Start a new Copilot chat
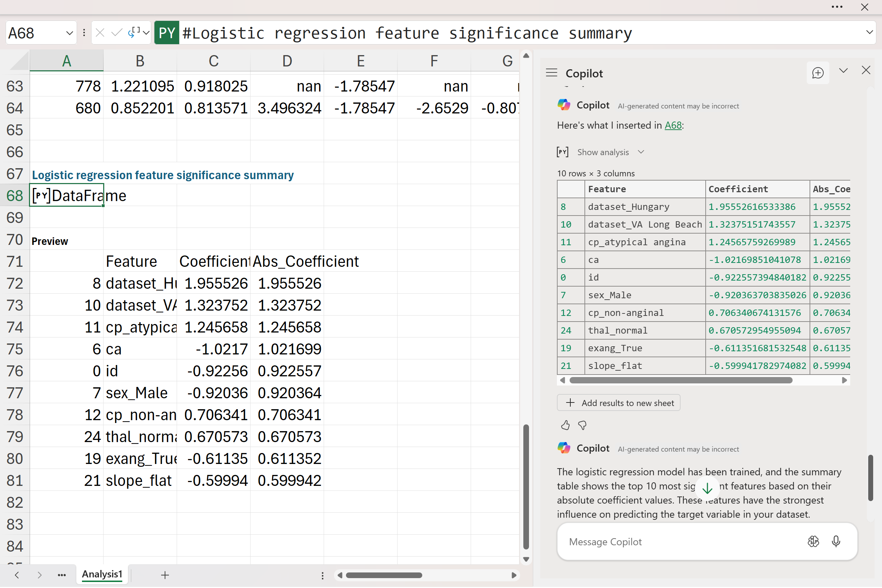Viewport: 882px width, 588px height. point(817,73)
